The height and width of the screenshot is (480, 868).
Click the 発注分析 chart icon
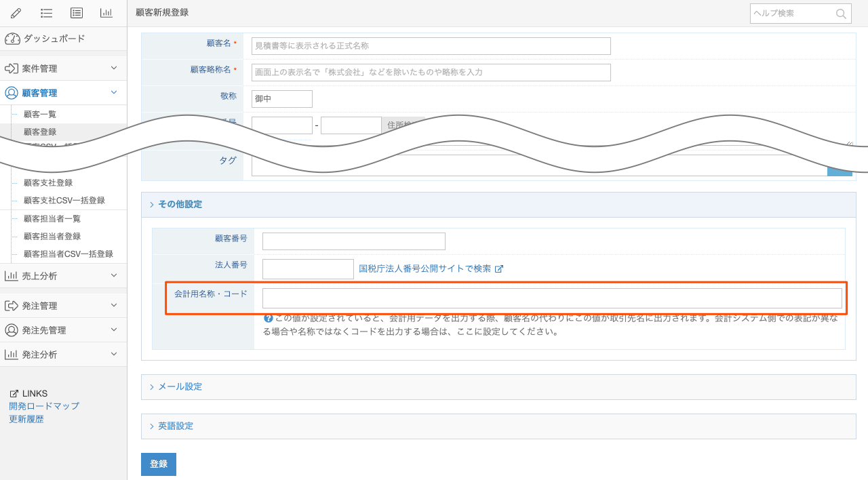pyautogui.click(x=12, y=355)
